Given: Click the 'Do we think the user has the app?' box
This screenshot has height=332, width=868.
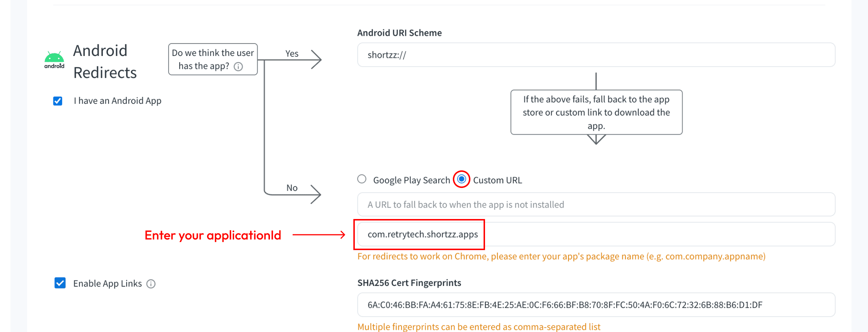Looking at the screenshot, I should point(213,59).
